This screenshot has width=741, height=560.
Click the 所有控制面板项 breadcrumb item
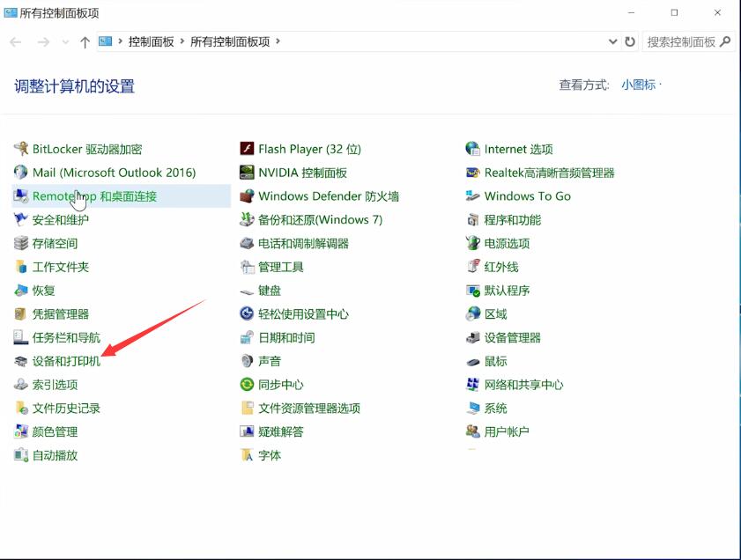pos(229,41)
